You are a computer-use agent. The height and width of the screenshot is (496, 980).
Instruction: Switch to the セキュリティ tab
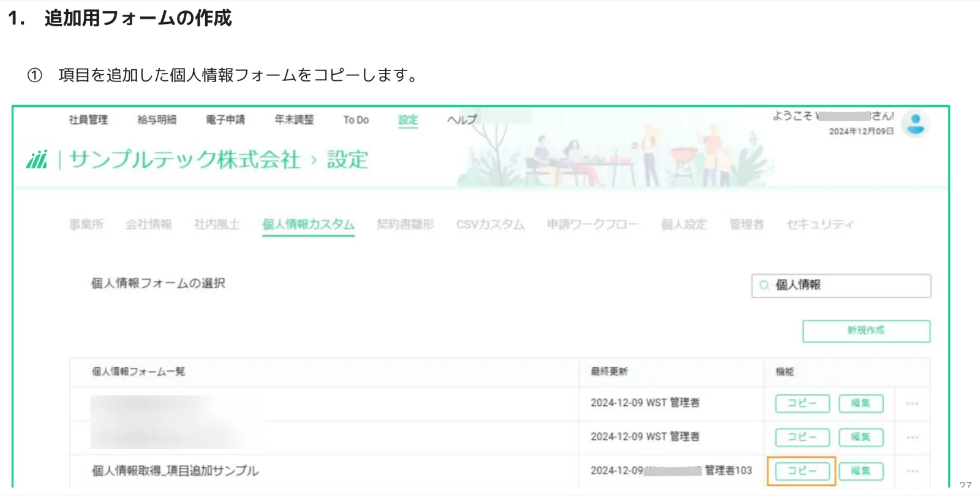point(820,224)
